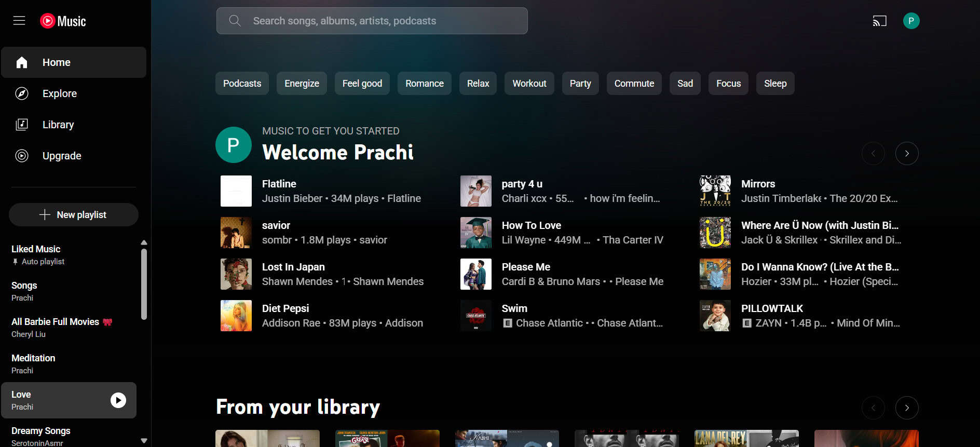
Task: Open Upgrade from the sidebar
Action: (x=62, y=156)
